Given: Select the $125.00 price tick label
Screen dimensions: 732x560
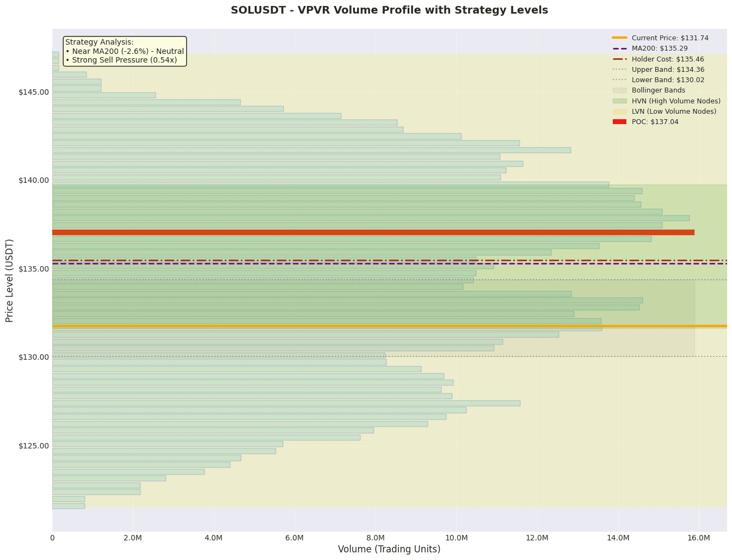Looking at the screenshot, I should point(34,446).
